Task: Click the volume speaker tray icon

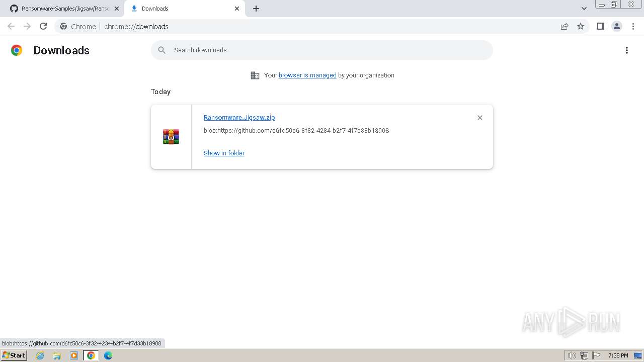Action: (x=572, y=355)
